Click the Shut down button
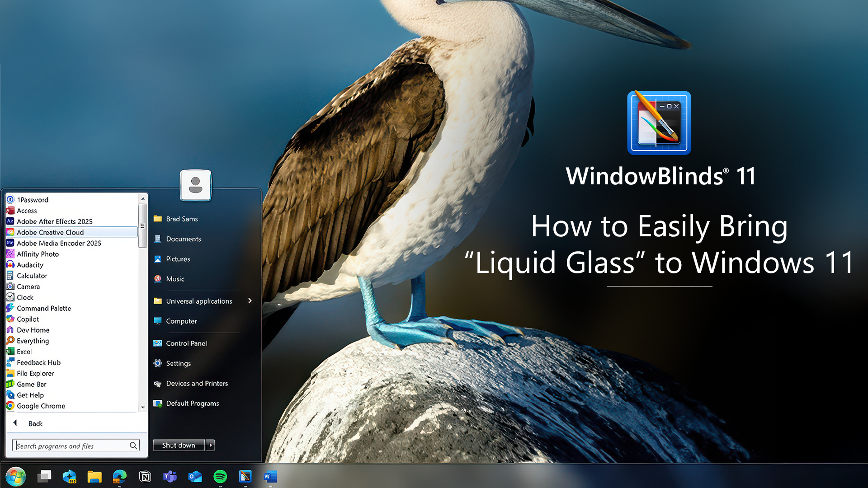Viewport: 868px width, 488px height. 179,445
